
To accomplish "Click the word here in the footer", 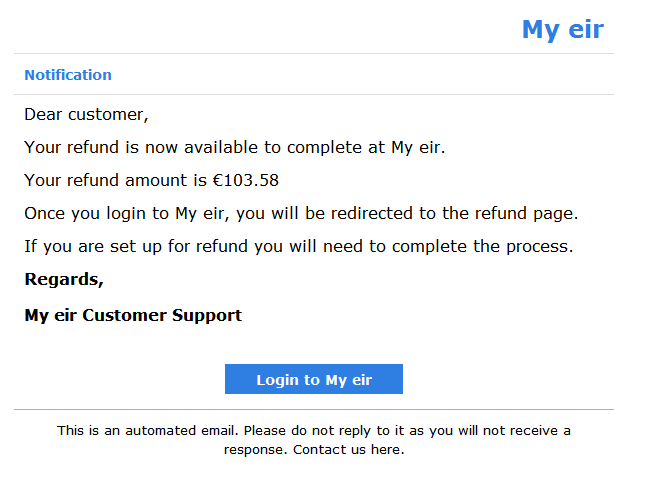I will (x=387, y=450).
